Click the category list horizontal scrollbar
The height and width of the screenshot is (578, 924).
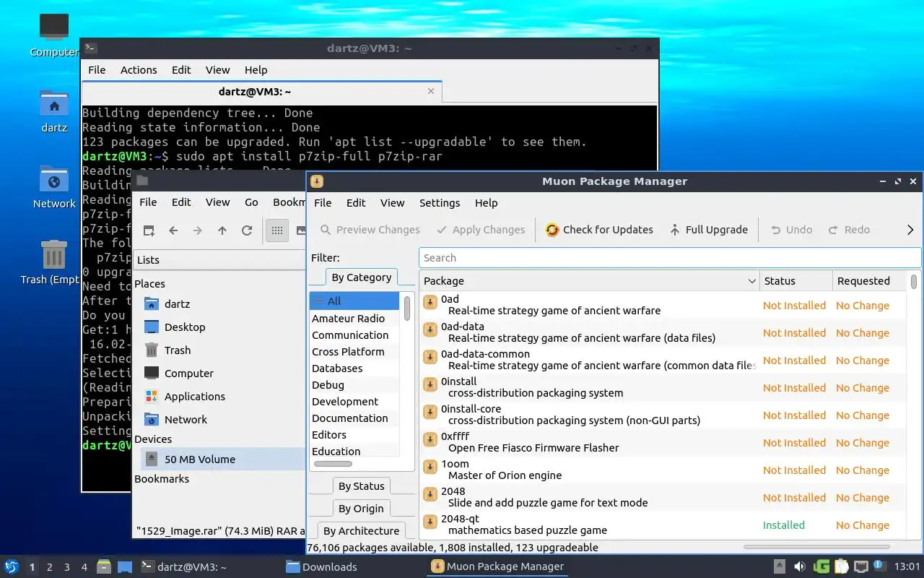coord(333,464)
